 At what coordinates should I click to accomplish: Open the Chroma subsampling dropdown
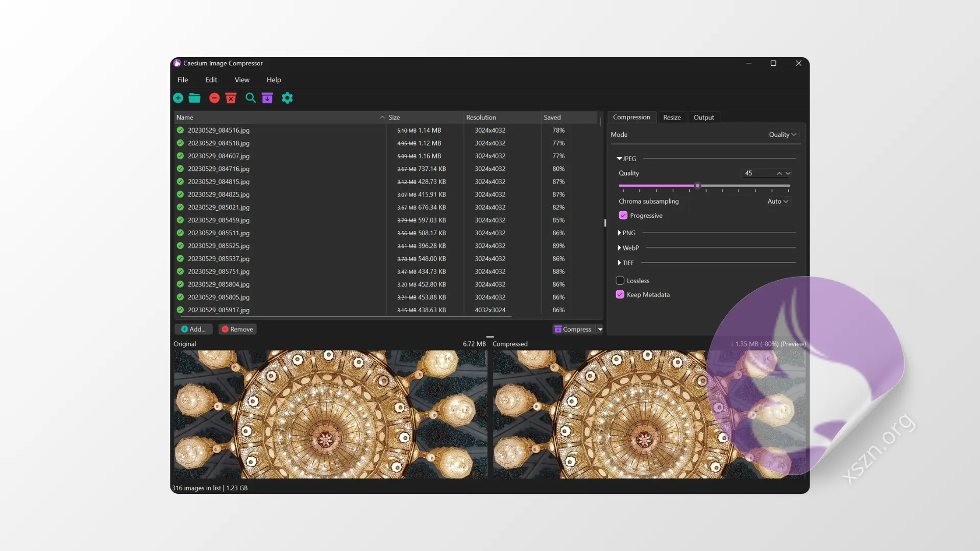pos(777,201)
